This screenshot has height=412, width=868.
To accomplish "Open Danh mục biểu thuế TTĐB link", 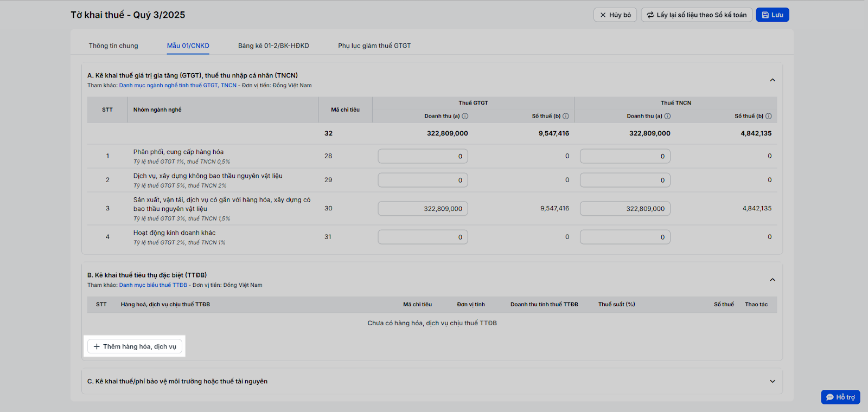I will [x=153, y=285].
